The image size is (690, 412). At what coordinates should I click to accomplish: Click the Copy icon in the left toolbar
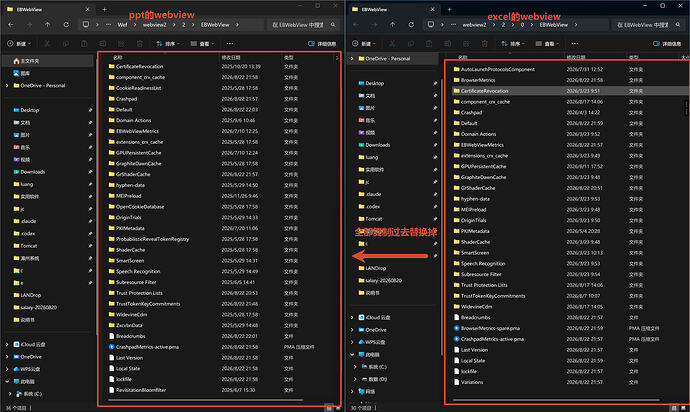66,44
